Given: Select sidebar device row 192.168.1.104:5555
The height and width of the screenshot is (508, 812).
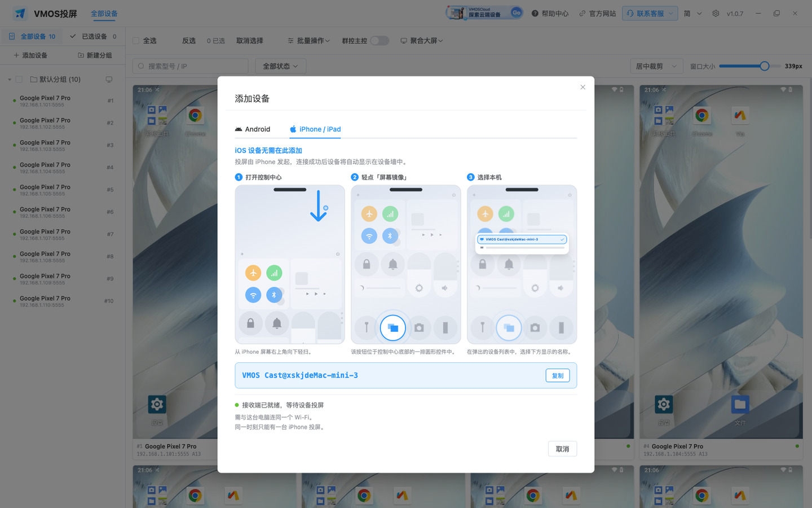Looking at the screenshot, I should pyautogui.click(x=63, y=168).
